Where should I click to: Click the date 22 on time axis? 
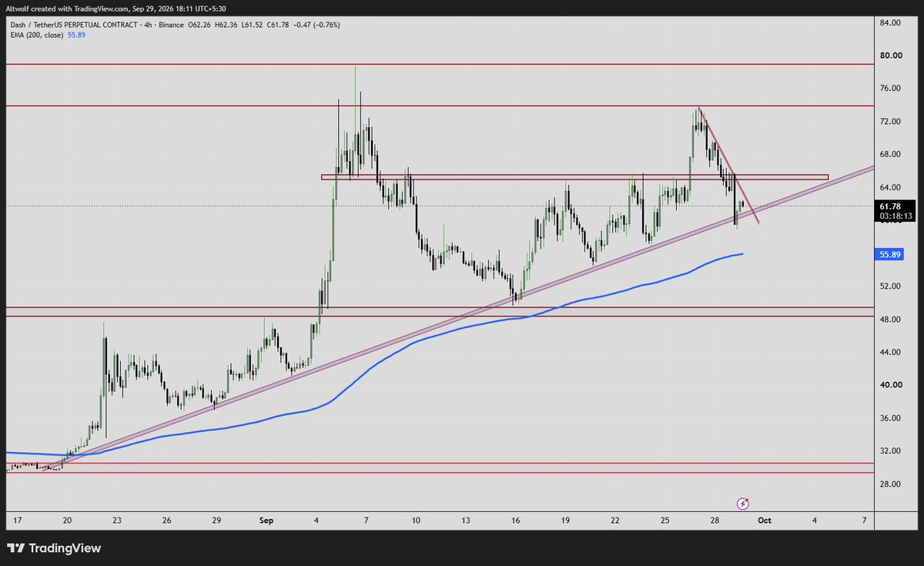pyautogui.click(x=615, y=521)
